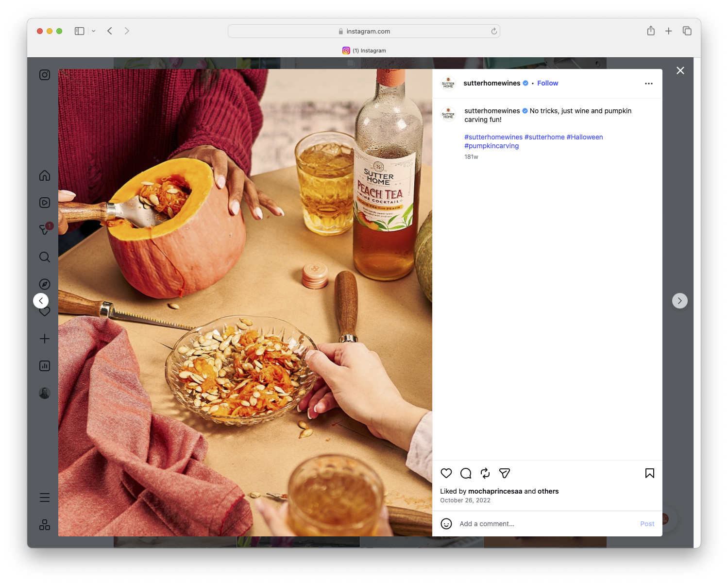Screen dimensions: 728x584
Task: Follow sutterhomewines
Action: (x=548, y=83)
